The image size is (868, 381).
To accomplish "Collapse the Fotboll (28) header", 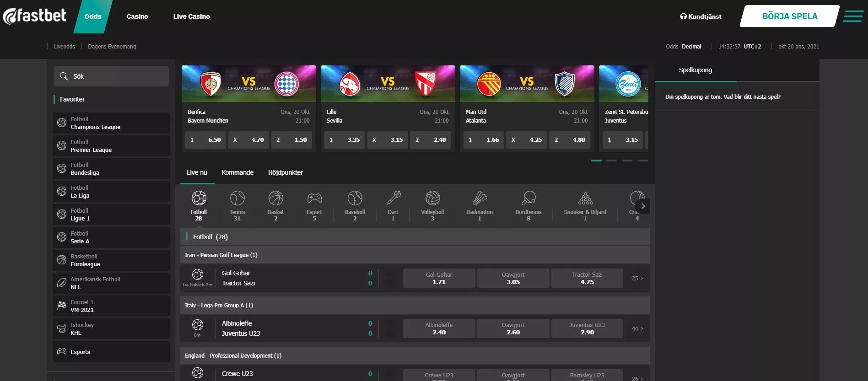I will click(x=415, y=236).
